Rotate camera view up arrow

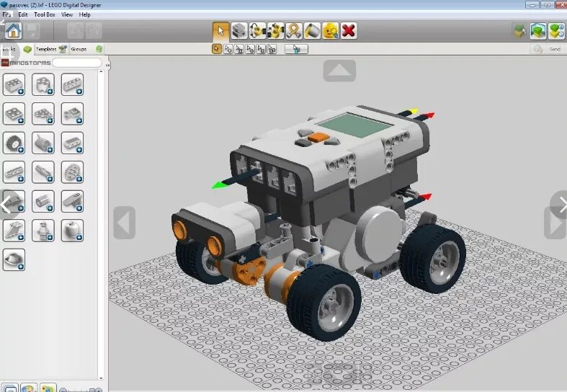pos(339,71)
